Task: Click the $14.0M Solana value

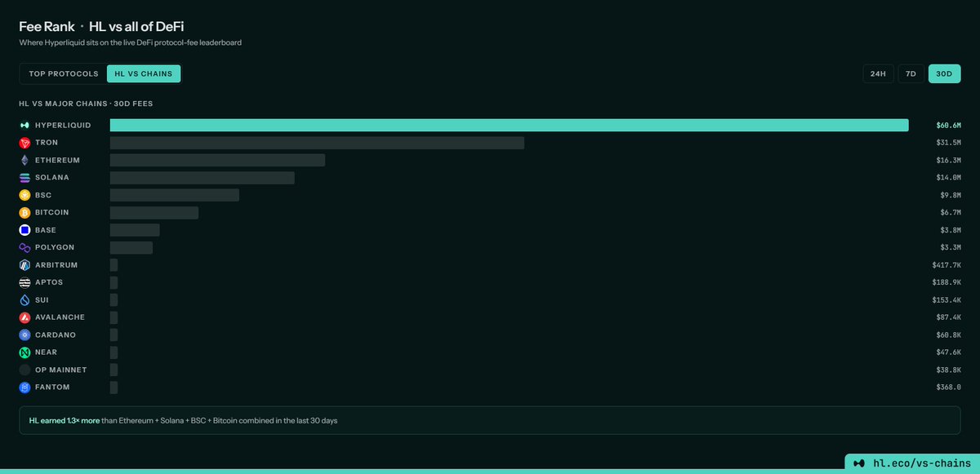Action: point(948,178)
